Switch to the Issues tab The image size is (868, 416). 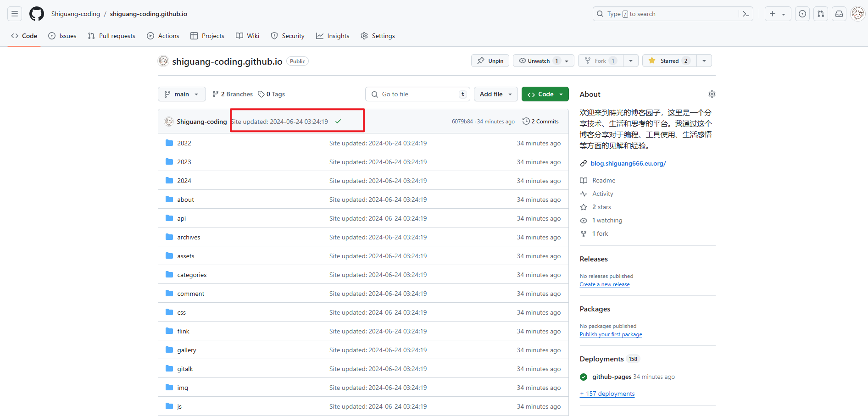point(62,36)
